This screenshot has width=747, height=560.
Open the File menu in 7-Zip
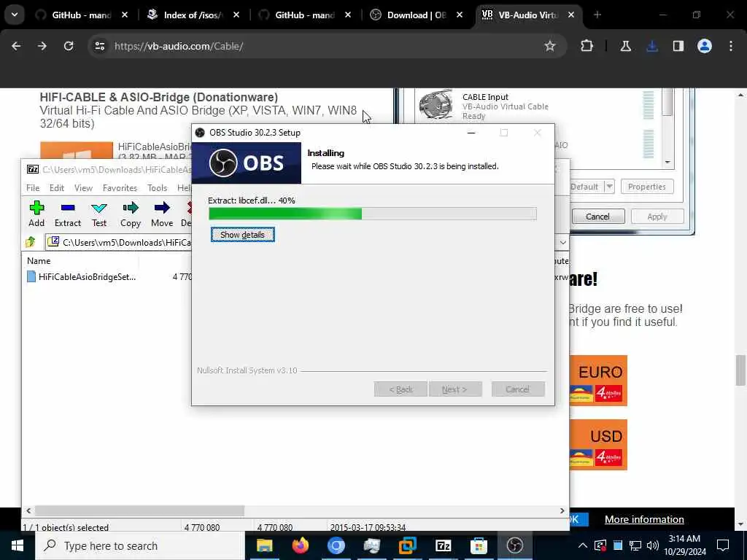[x=33, y=187]
